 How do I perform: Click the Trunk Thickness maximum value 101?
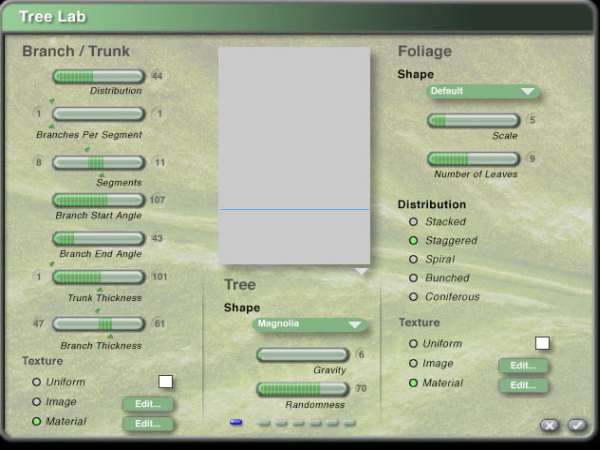(x=160, y=276)
